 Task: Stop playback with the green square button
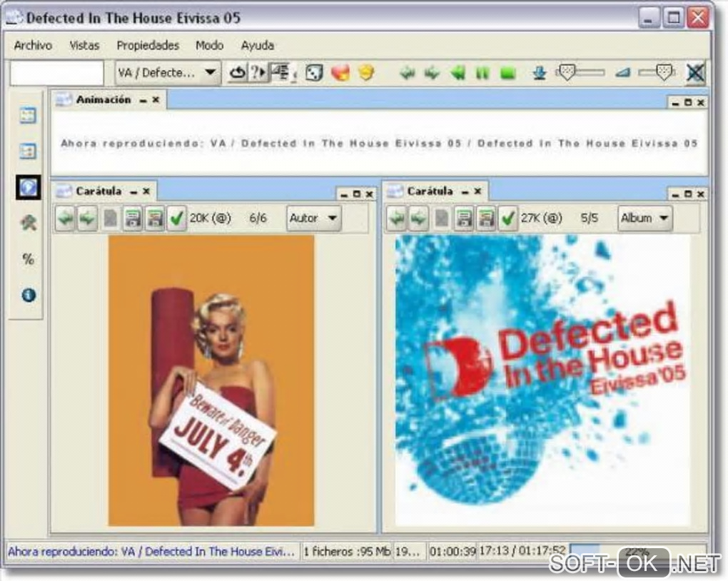[x=508, y=73]
